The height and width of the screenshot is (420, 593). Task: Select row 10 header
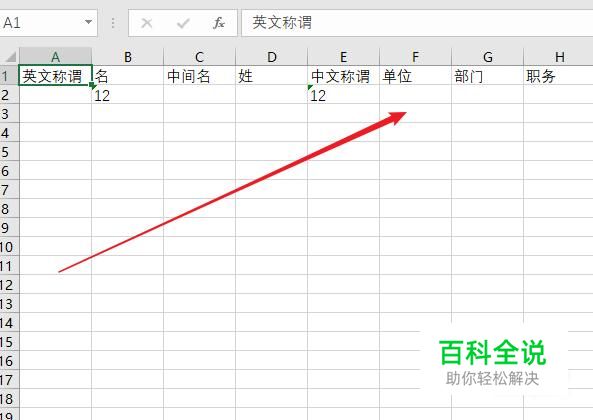tap(9, 246)
